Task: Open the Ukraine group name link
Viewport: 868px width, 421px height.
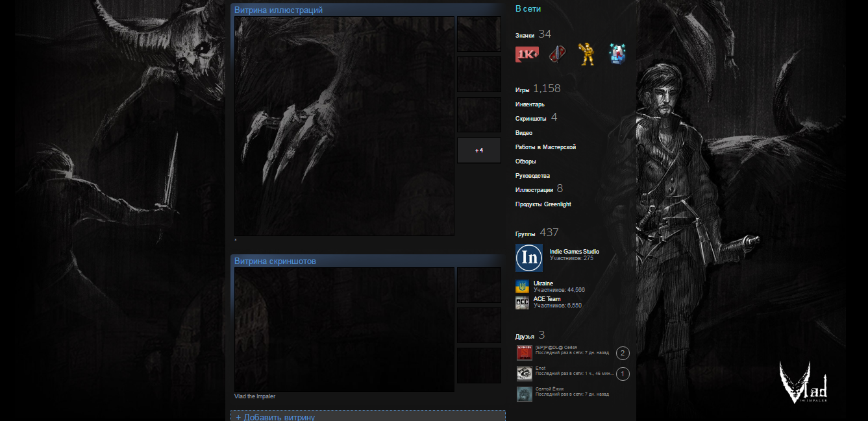Action: coord(543,283)
